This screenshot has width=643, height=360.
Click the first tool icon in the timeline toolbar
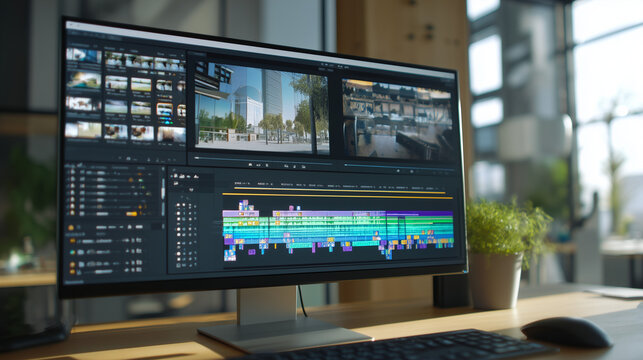(x=176, y=176)
